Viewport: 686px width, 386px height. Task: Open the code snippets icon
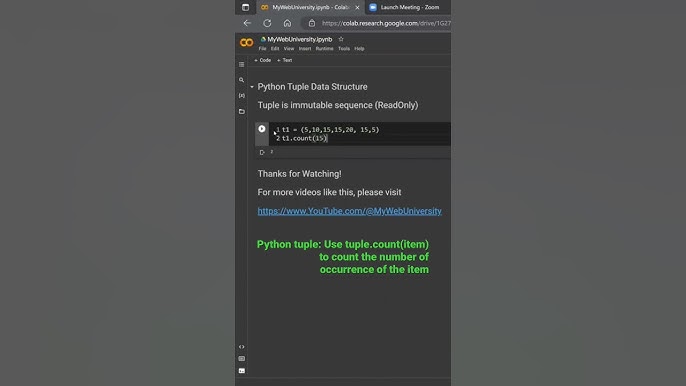pos(242,347)
